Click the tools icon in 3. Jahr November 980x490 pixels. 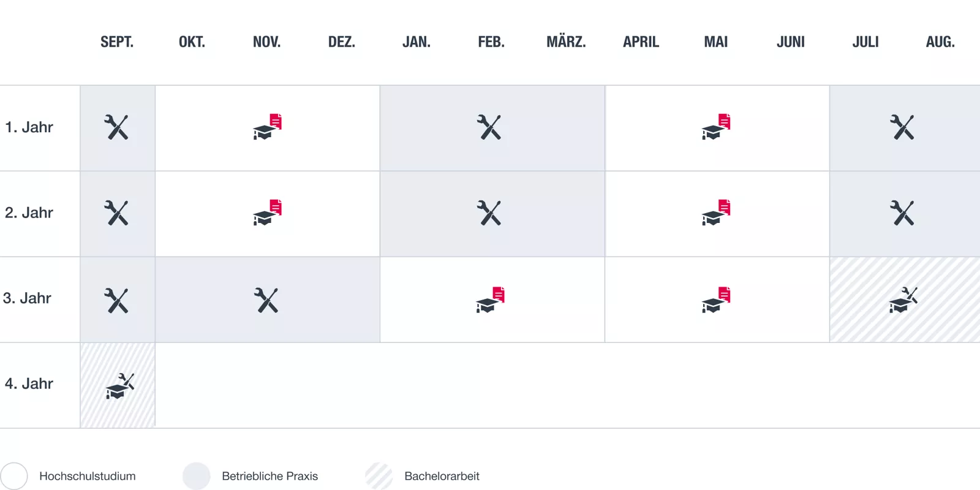pyautogui.click(x=266, y=300)
